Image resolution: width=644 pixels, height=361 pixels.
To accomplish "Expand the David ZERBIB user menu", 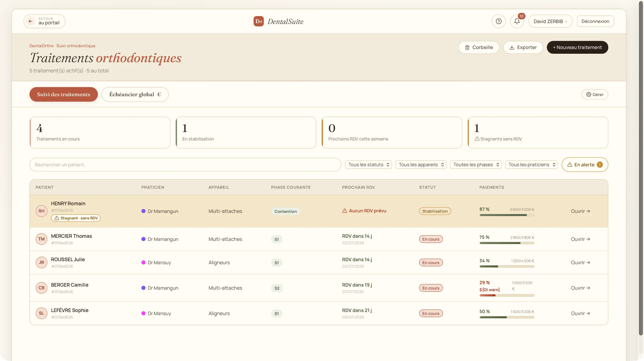I will pos(550,21).
